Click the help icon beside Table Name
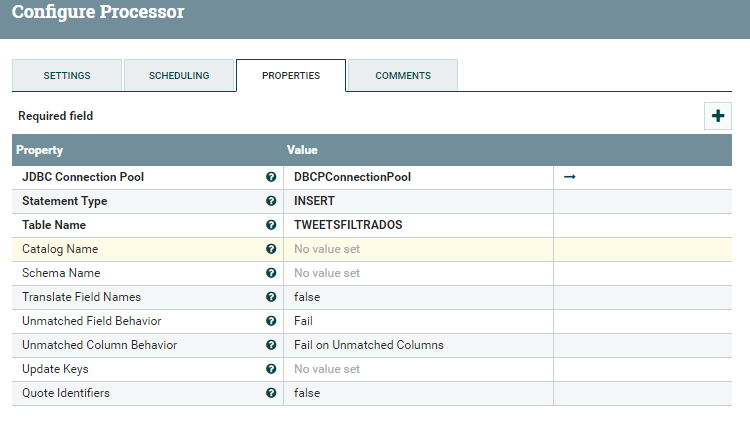 (271, 225)
